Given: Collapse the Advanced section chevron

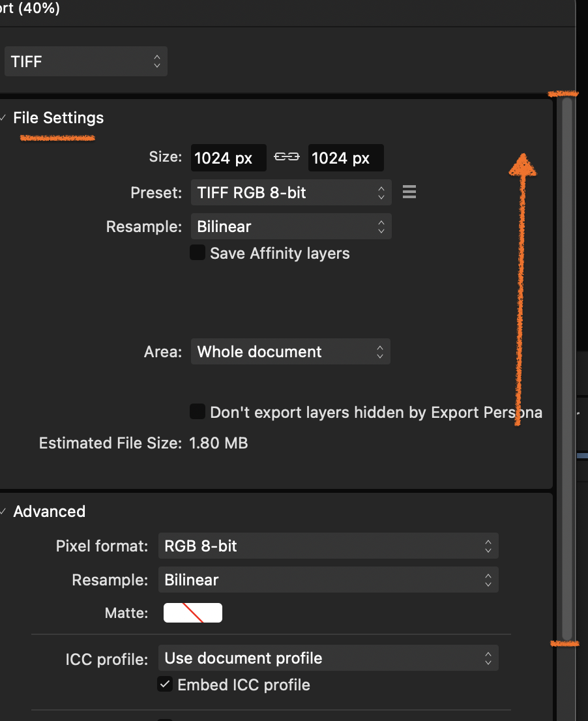Looking at the screenshot, I should point(3,511).
